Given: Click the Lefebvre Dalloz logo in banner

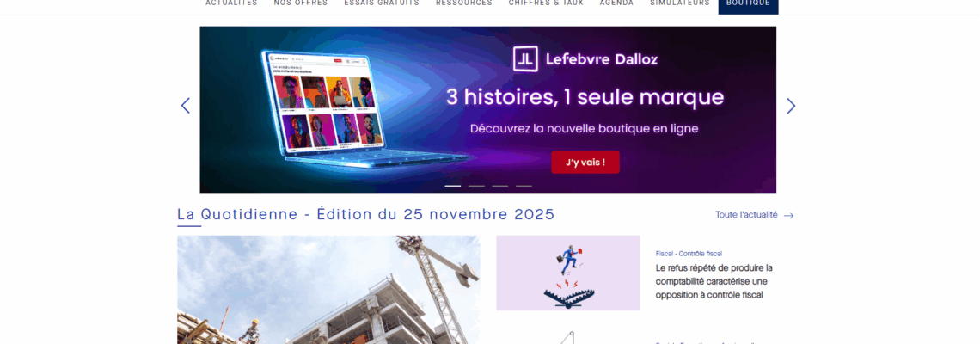Looking at the screenshot, I should [585, 59].
